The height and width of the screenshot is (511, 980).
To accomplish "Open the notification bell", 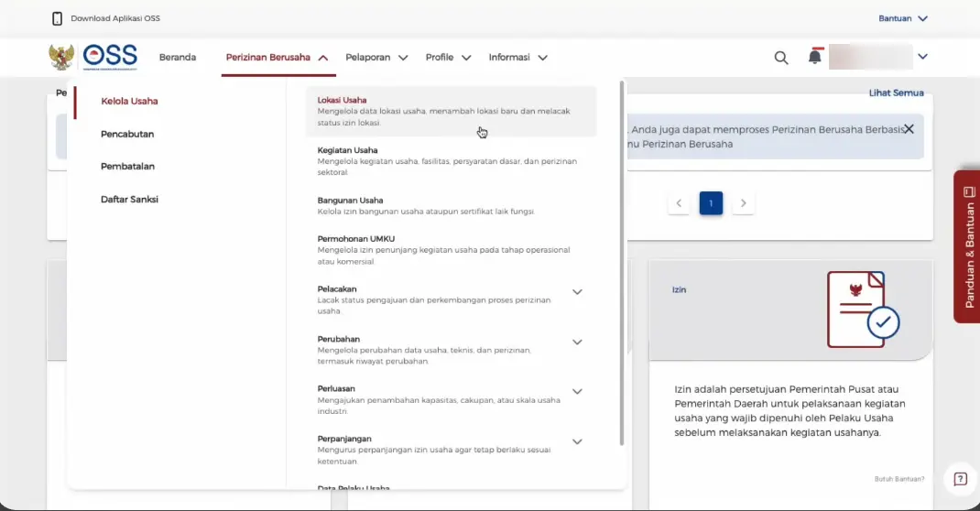I will coord(814,57).
